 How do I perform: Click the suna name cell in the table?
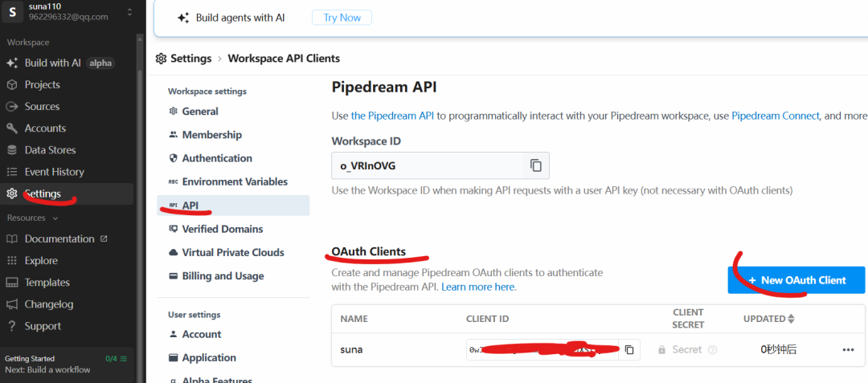[x=351, y=350]
